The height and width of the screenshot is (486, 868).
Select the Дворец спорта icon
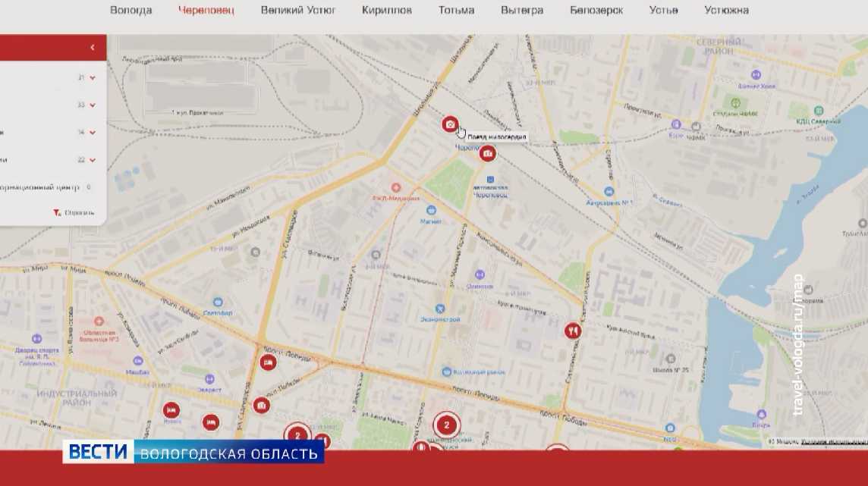pos(36,338)
